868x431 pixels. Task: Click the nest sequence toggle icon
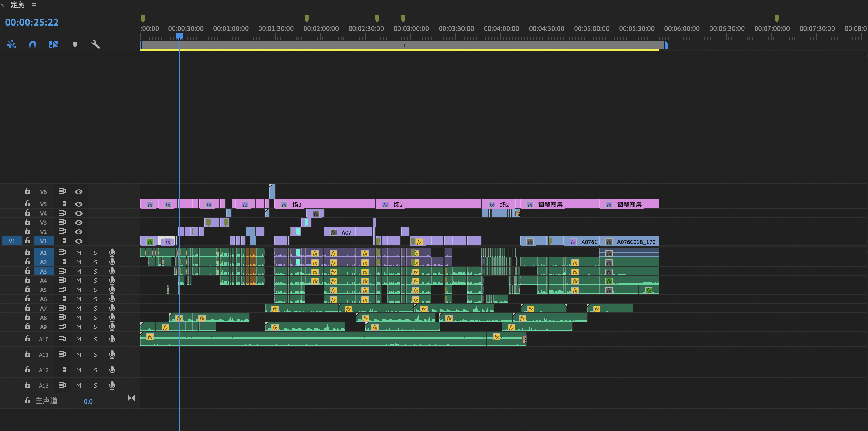click(x=12, y=44)
